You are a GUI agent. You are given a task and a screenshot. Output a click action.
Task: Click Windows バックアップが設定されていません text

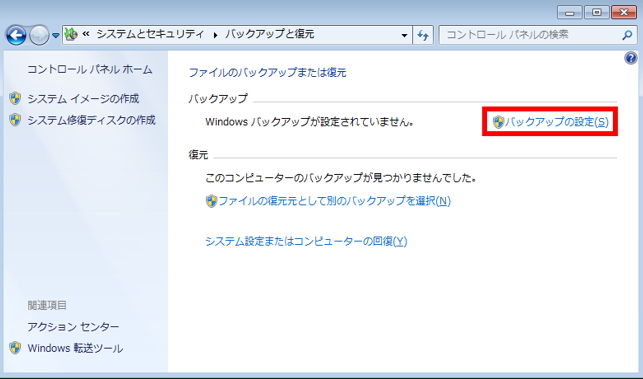(x=310, y=122)
